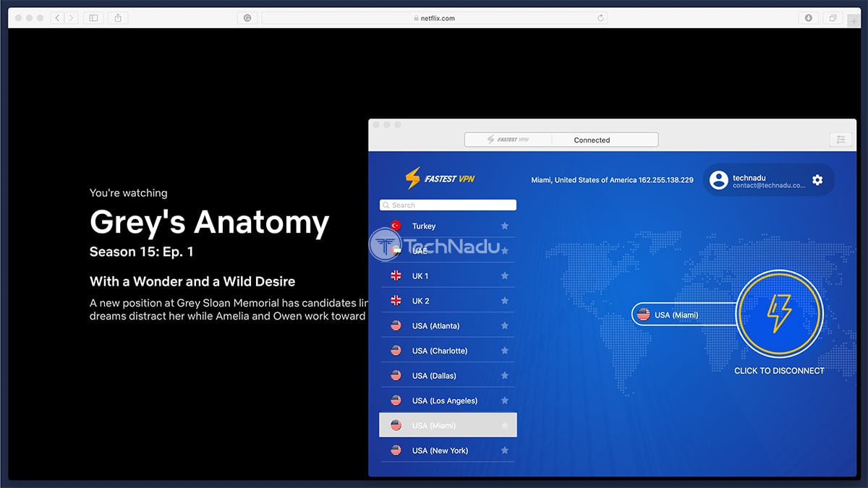Image resolution: width=868 pixels, height=488 pixels.
Task: Click the Miami IP address 162.255.138.229 text
Action: [x=666, y=180]
